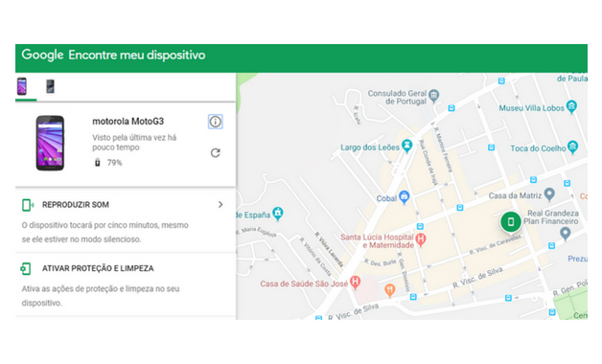Open device info for motorola MotoG3
The height and width of the screenshot is (364, 602).
point(215,122)
